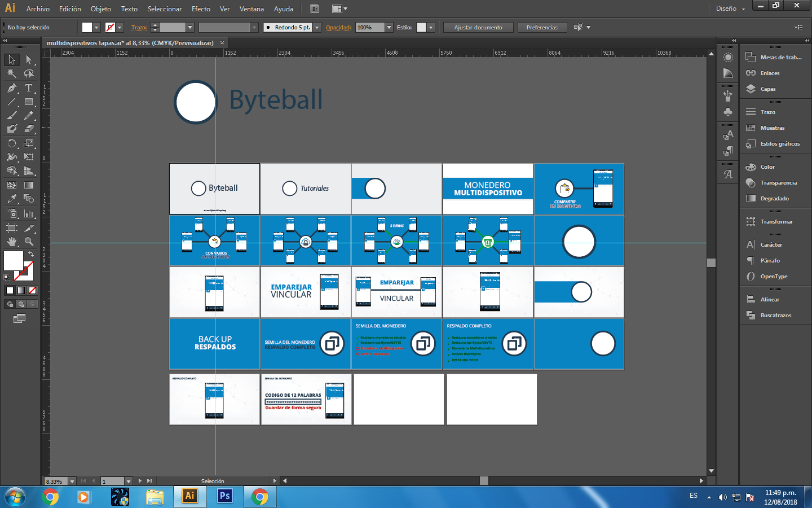The height and width of the screenshot is (508, 812).
Task: Swap fill and stroke colors
Action: [x=31, y=254]
